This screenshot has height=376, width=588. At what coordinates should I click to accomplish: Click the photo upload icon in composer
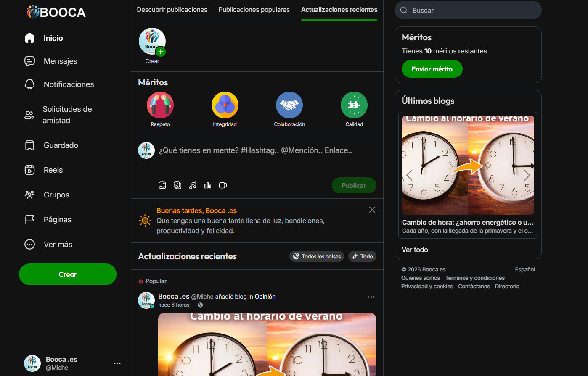point(162,185)
